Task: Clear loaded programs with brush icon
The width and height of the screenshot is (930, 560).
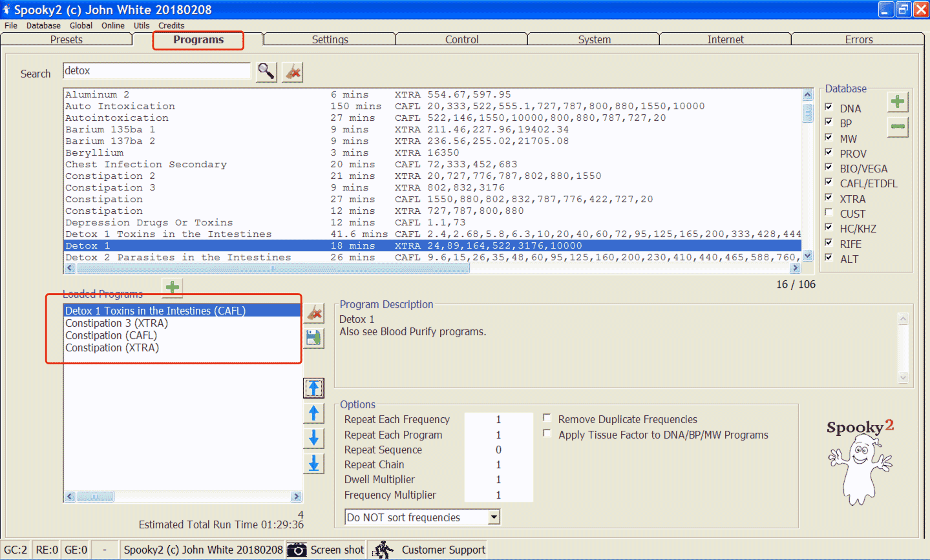Action: tap(314, 313)
